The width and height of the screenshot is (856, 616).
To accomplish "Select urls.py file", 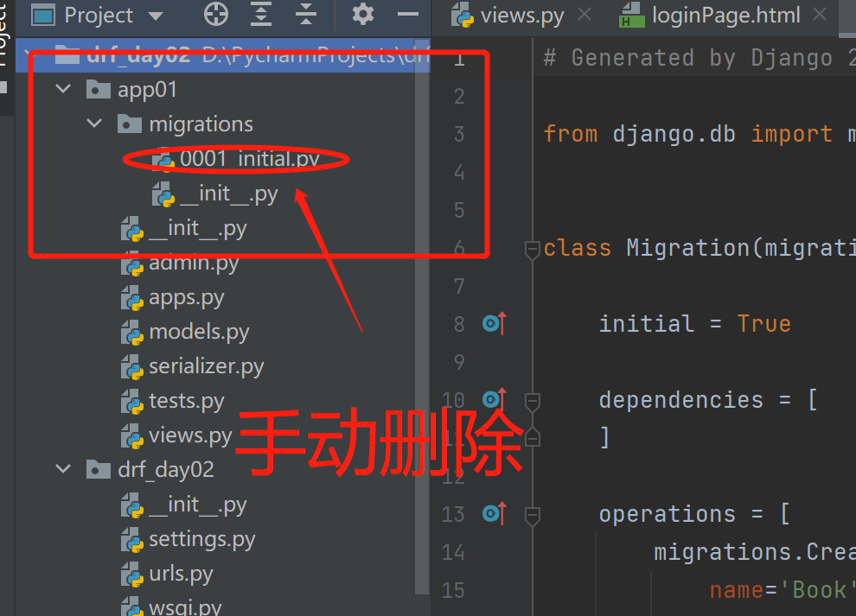I will (x=167, y=574).
